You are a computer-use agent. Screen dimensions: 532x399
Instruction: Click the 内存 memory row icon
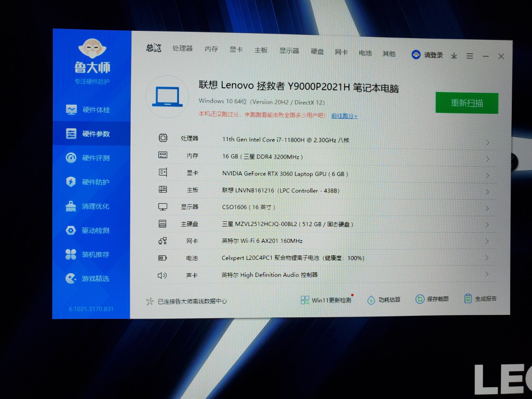(x=163, y=155)
